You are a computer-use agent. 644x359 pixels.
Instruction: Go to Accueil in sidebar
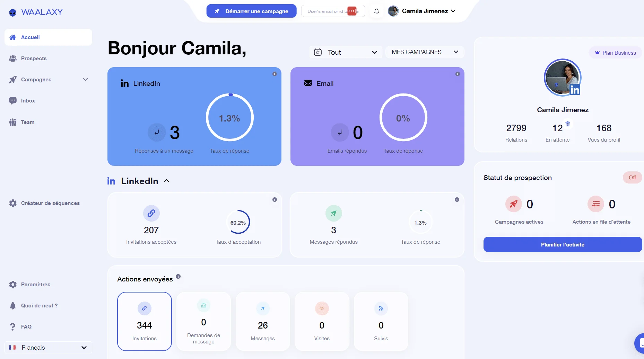[48, 37]
